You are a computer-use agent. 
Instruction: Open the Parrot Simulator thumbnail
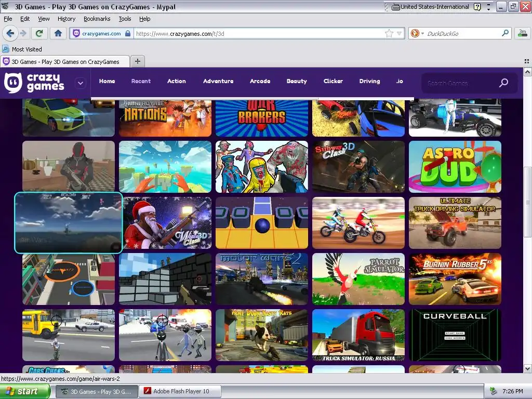pos(358,279)
